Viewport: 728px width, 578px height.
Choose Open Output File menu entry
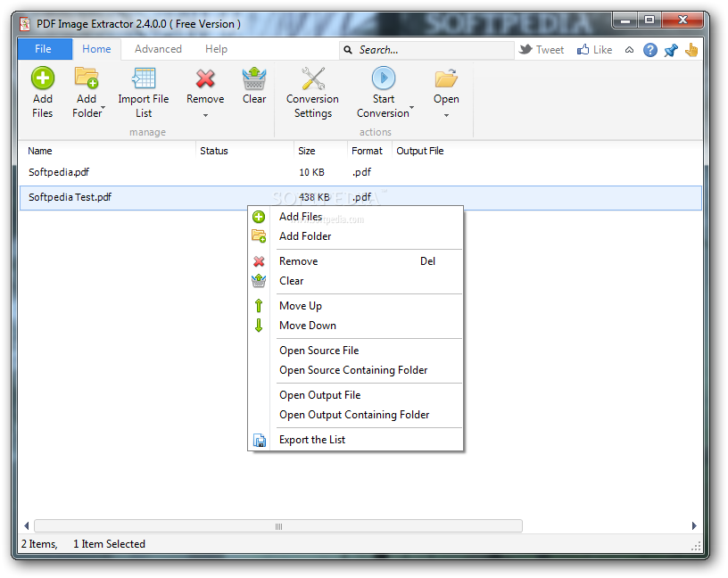(356, 395)
